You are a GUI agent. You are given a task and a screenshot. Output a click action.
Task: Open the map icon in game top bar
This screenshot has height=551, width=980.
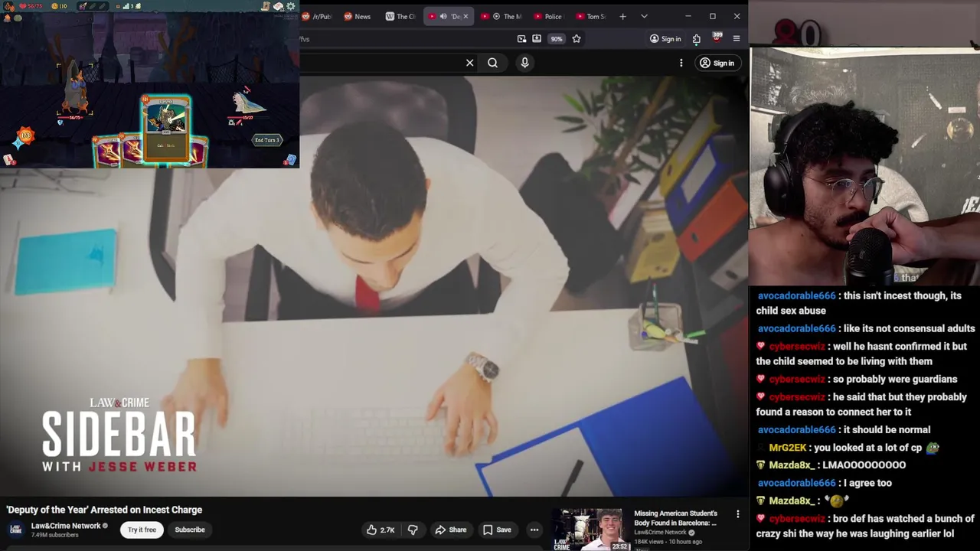point(266,6)
